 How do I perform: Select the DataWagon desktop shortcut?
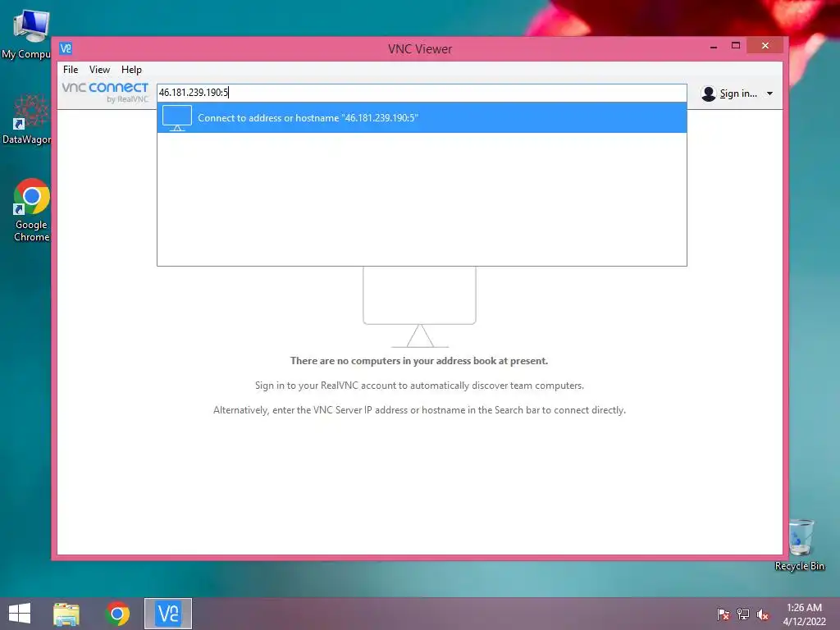(x=30, y=119)
